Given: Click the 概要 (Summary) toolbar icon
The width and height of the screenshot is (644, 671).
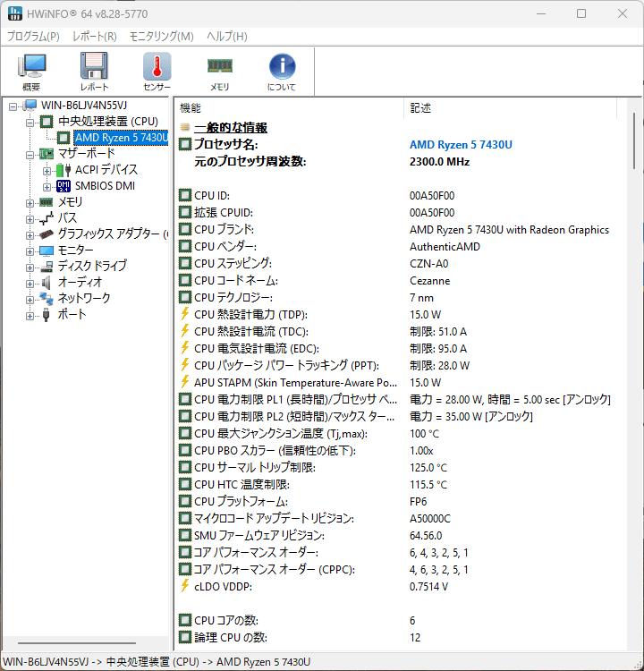Looking at the screenshot, I should click(x=31, y=72).
